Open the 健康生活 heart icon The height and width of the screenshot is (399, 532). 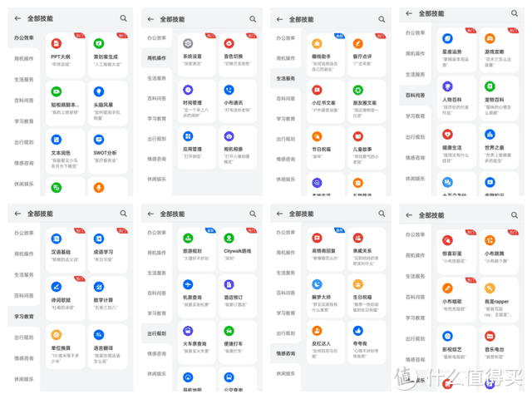point(447,133)
